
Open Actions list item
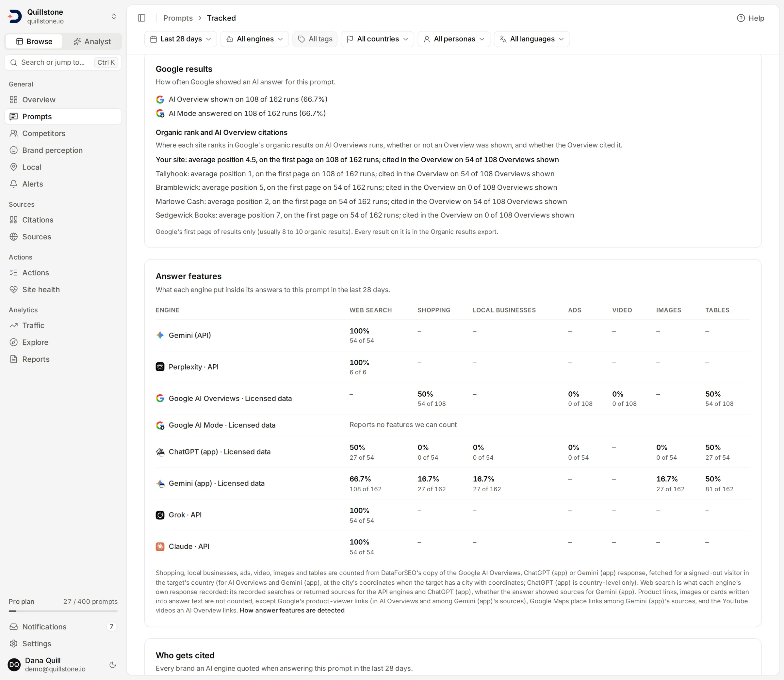[63, 273]
